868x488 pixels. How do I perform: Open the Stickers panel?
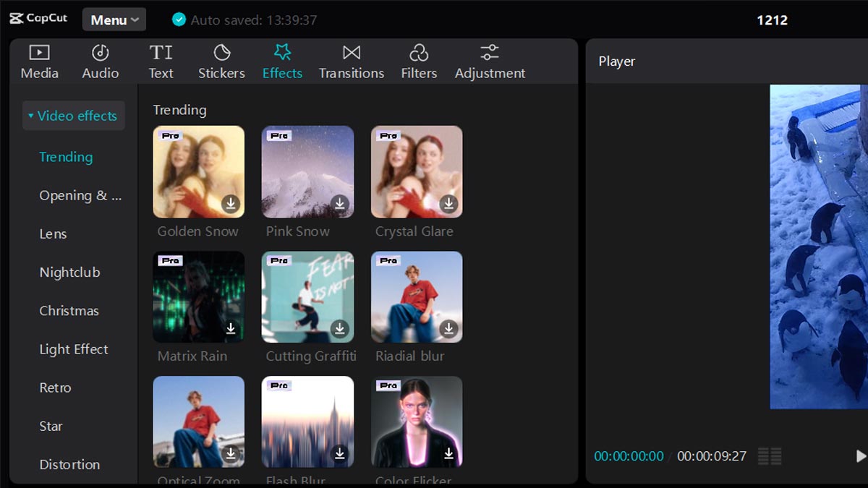tap(221, 61)
